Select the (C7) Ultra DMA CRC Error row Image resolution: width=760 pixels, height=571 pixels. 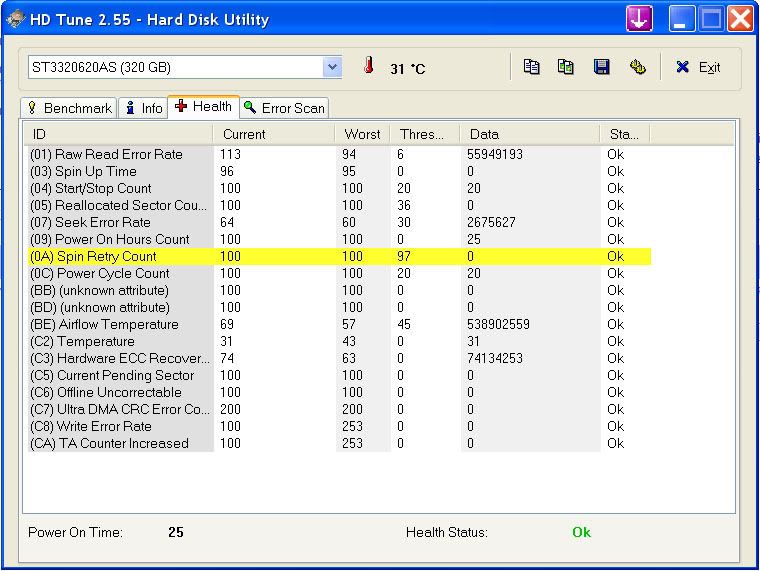tap(339, 409)
